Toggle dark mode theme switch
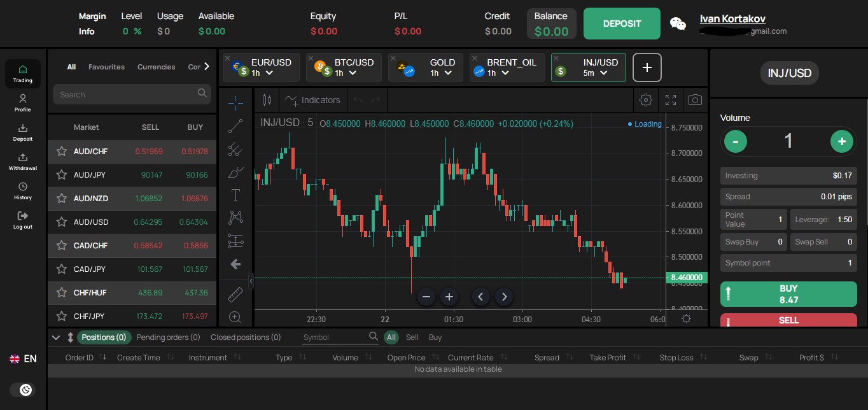Screen dimensions: 868x410 pos(23,390)
